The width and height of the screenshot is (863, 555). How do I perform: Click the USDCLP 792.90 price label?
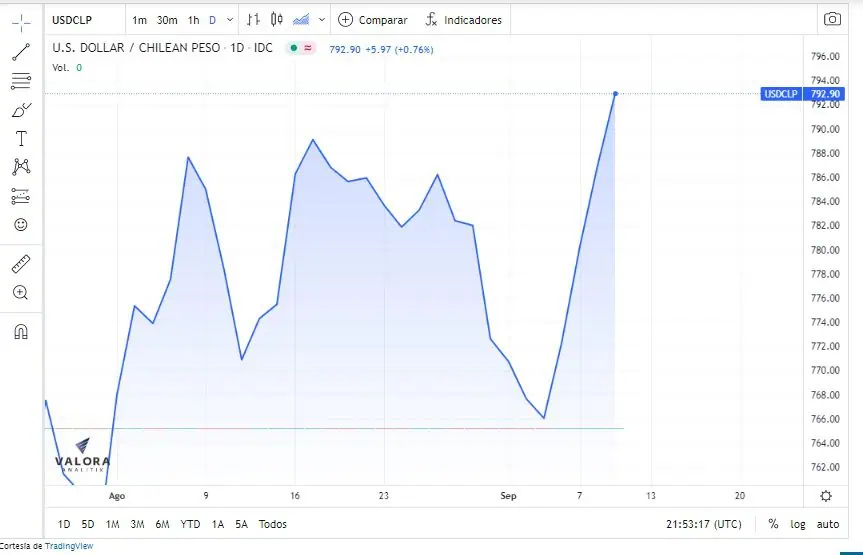click(x=802, y=94)
